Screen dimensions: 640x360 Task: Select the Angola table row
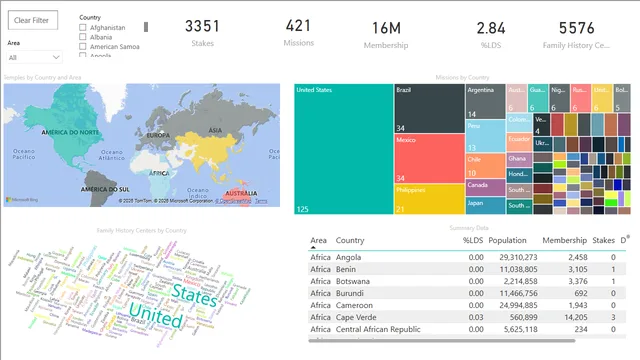coord(467,257)
